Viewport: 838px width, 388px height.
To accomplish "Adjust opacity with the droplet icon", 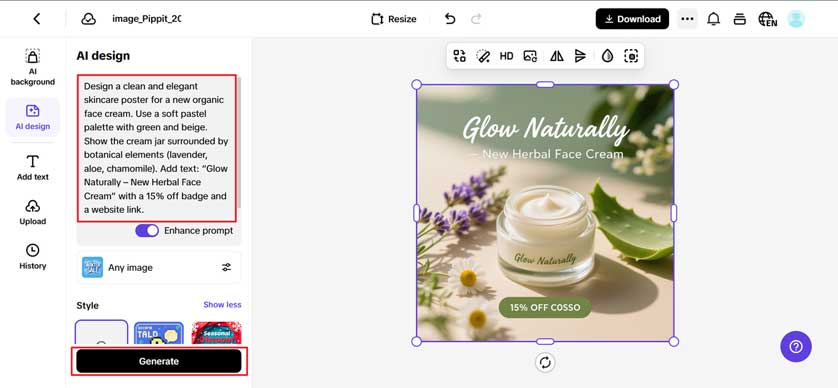I will [x=608, y=56].
